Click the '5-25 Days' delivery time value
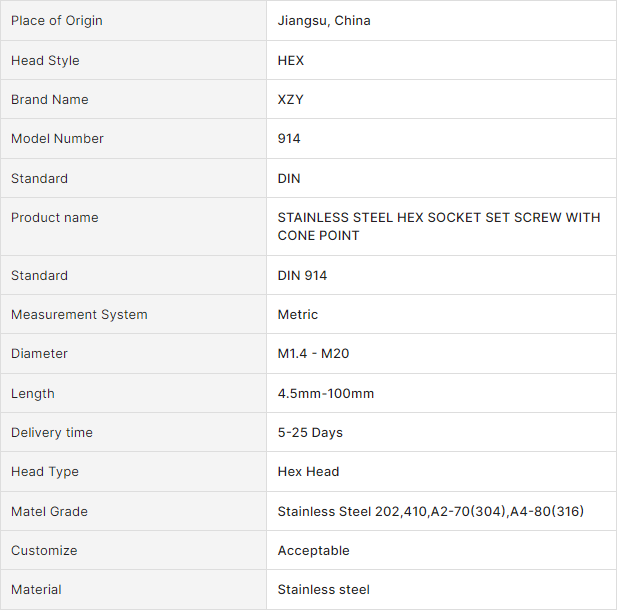 pos(310,433)
